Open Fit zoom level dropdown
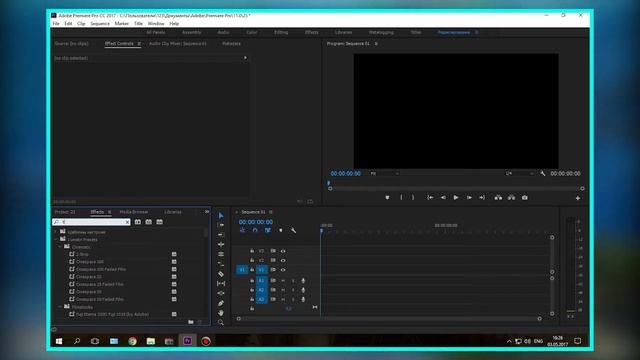Screen dimensions: 640x360 (x=384, y=173)
